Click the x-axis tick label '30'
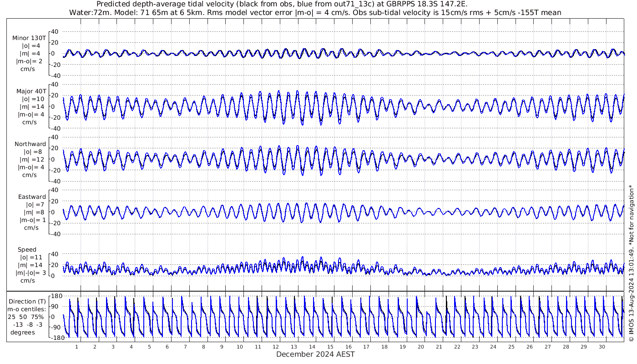The image size is (637, 364). [x=602, y=347]
